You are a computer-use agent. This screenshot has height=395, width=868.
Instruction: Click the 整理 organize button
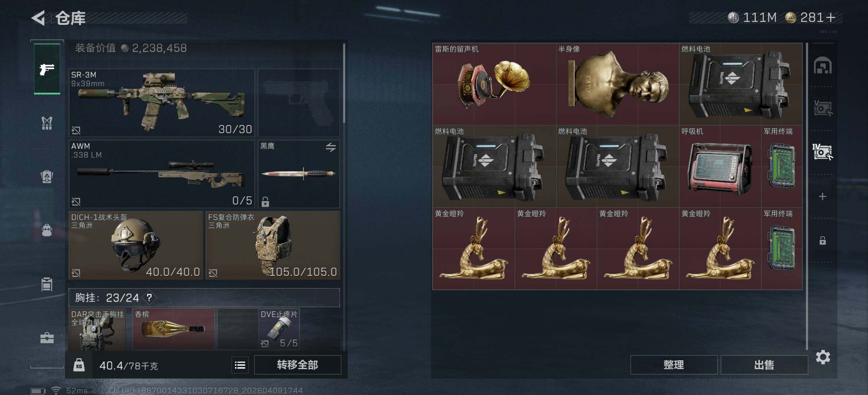pos(674,365)
